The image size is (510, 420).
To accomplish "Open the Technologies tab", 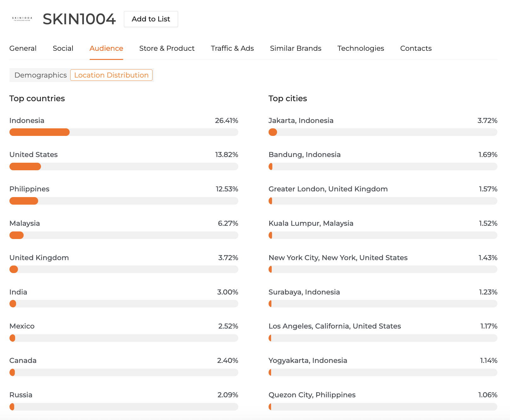I will tap(361, 48).
